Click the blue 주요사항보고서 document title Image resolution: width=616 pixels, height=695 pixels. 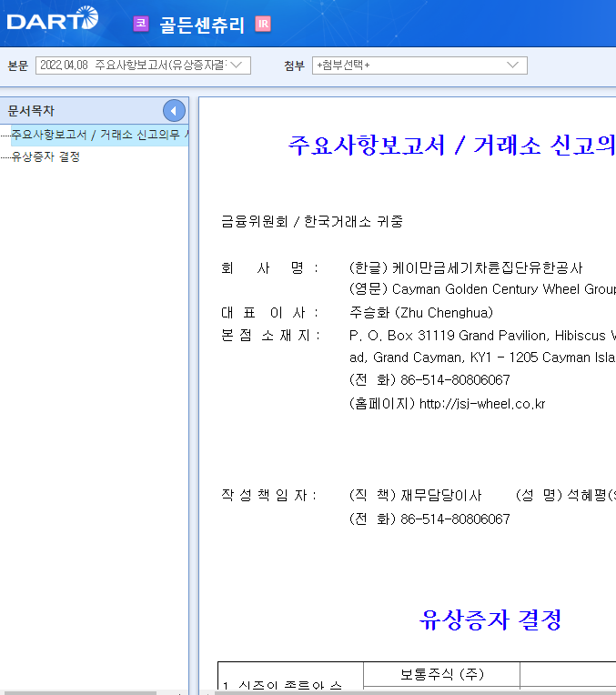pos(451,145)
